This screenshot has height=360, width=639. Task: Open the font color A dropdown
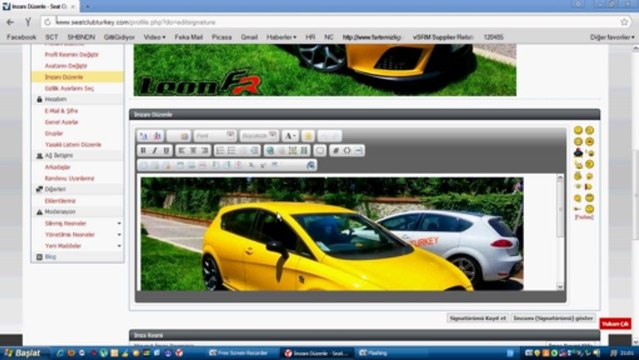(x=290, y=136)
